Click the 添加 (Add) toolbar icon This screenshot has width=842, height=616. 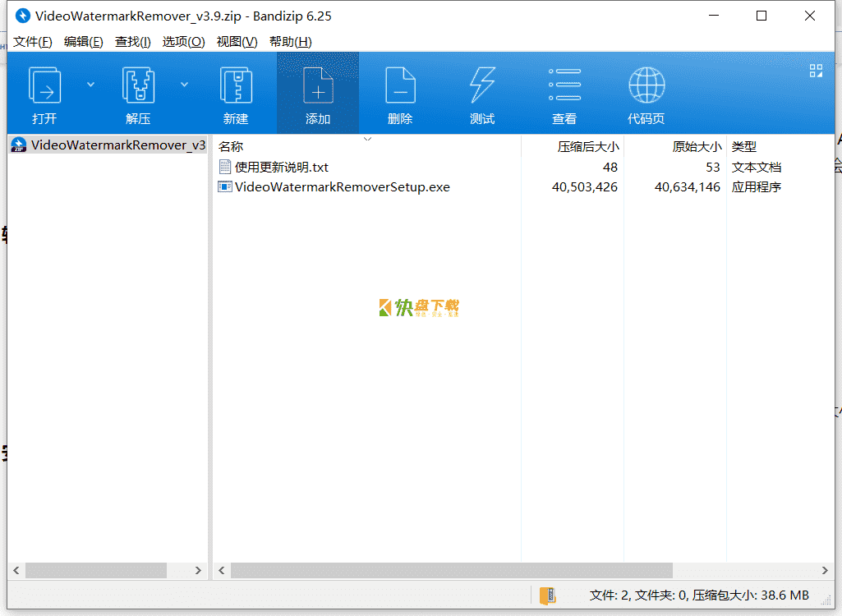click(x=318, y=85)
